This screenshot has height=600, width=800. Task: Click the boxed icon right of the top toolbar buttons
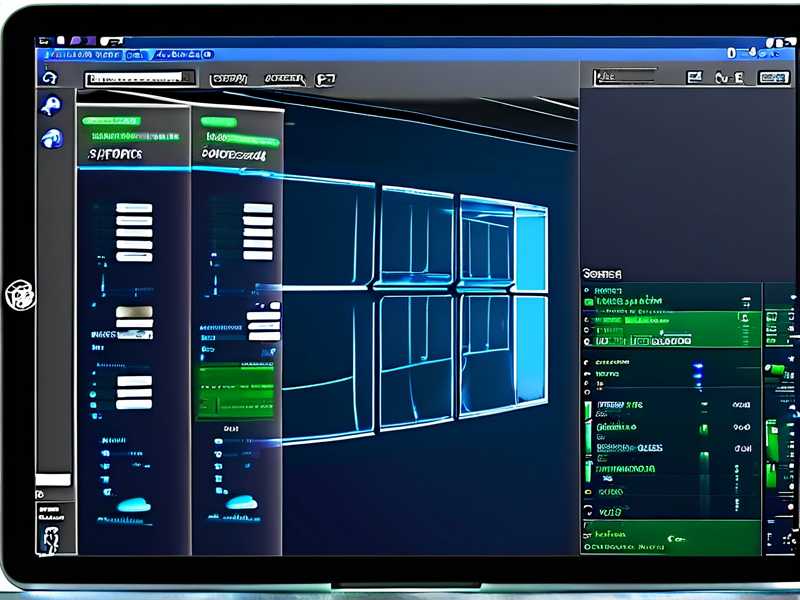point(325,78)
